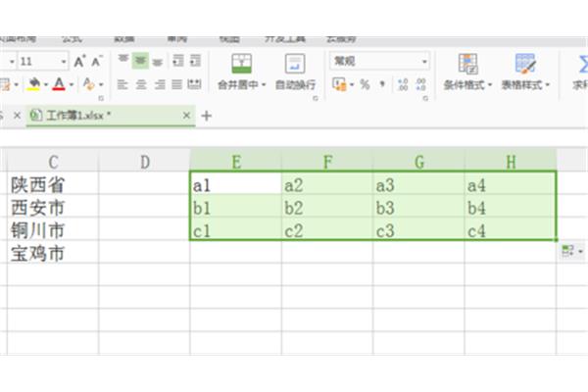Select cell containing a1

point(236,184)
